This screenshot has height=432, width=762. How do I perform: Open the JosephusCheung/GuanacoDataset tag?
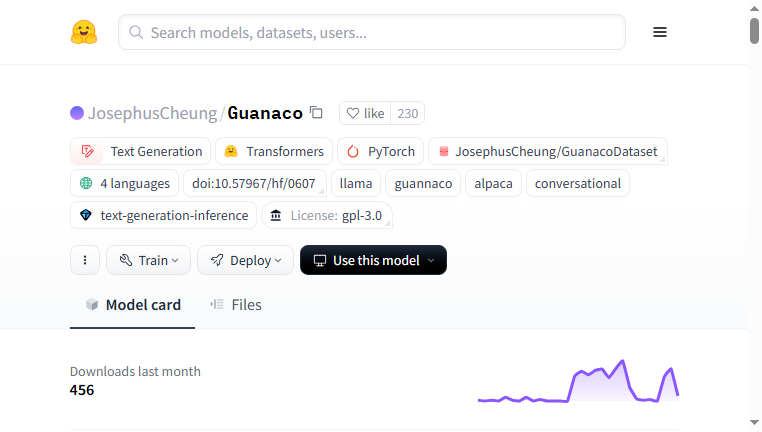pos(548,152)
